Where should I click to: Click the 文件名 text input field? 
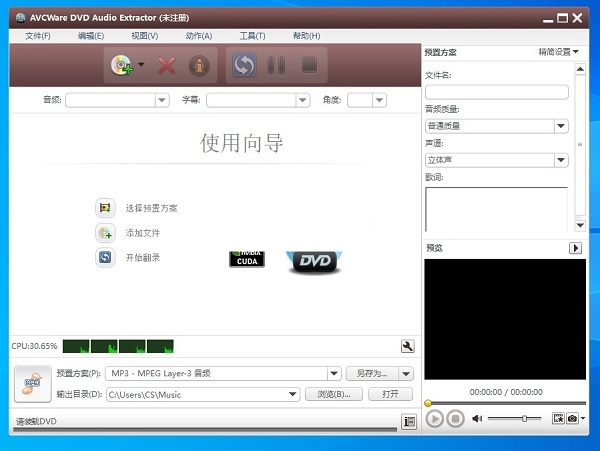(497, 92)
